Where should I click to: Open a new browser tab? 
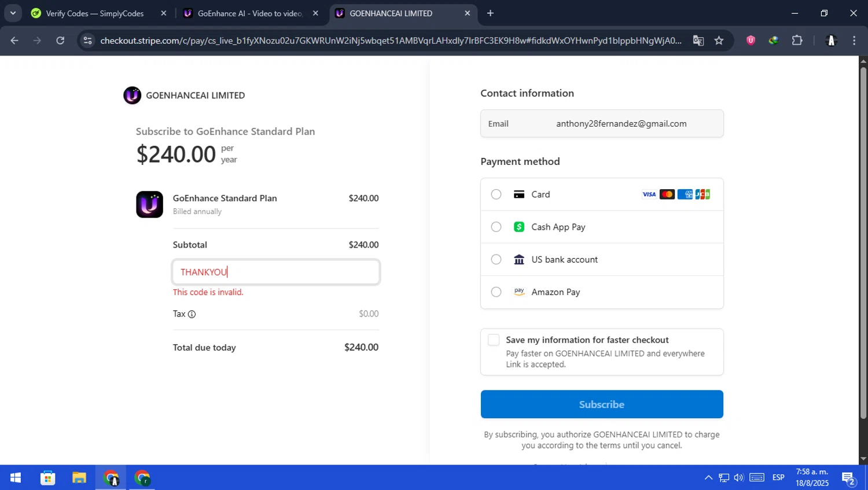pos(490,13)
